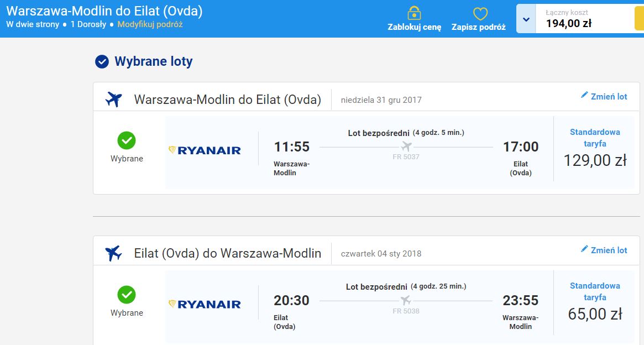Viewport: 644px width, 345px height.
Task: Click the Ryanair logo on flight FR 5037
Action: point(205,150)
